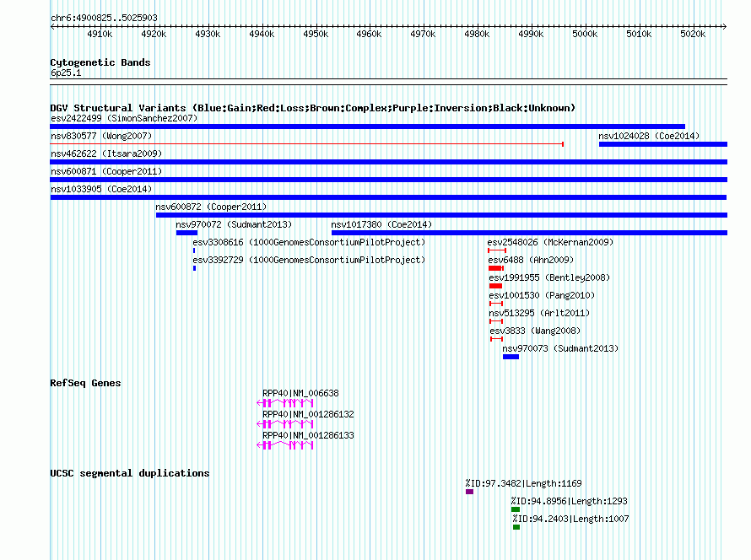Click the esv1991955 (Bentley2008) label
Screen dimensions: 751x560
pyautogui.click(x=549, y=277)
